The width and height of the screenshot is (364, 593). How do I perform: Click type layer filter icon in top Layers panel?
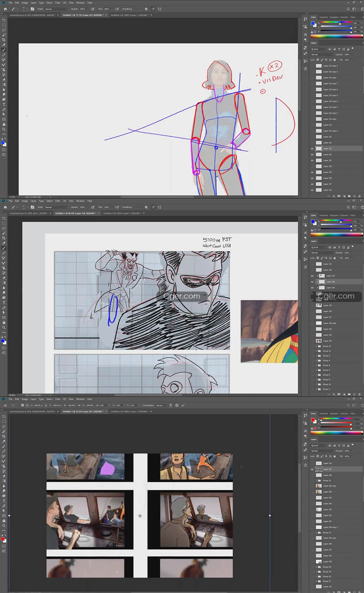(340, 49)
